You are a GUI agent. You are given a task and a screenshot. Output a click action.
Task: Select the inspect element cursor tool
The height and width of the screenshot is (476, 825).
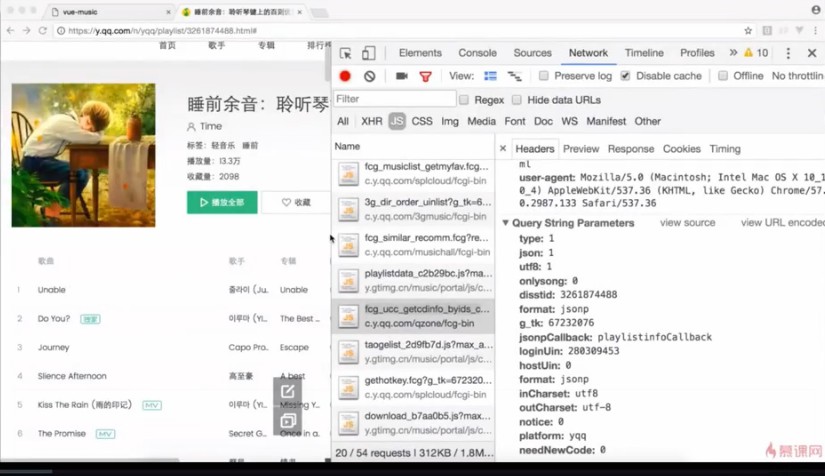345,53
